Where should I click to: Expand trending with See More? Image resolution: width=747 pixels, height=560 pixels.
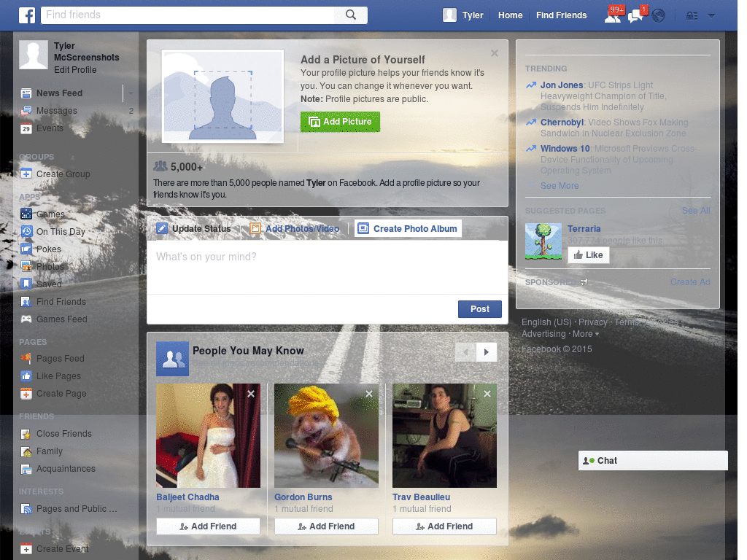[560, 186]
